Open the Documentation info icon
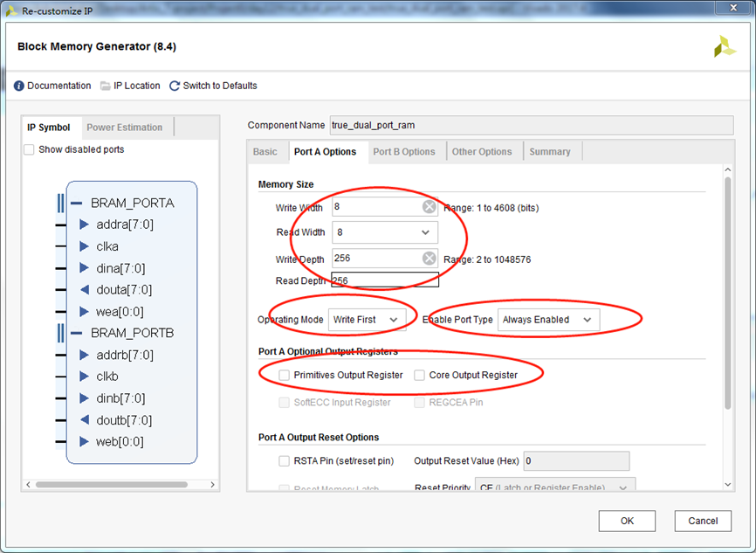The width and height of the screenshot is (756, 553). [19, 86]
